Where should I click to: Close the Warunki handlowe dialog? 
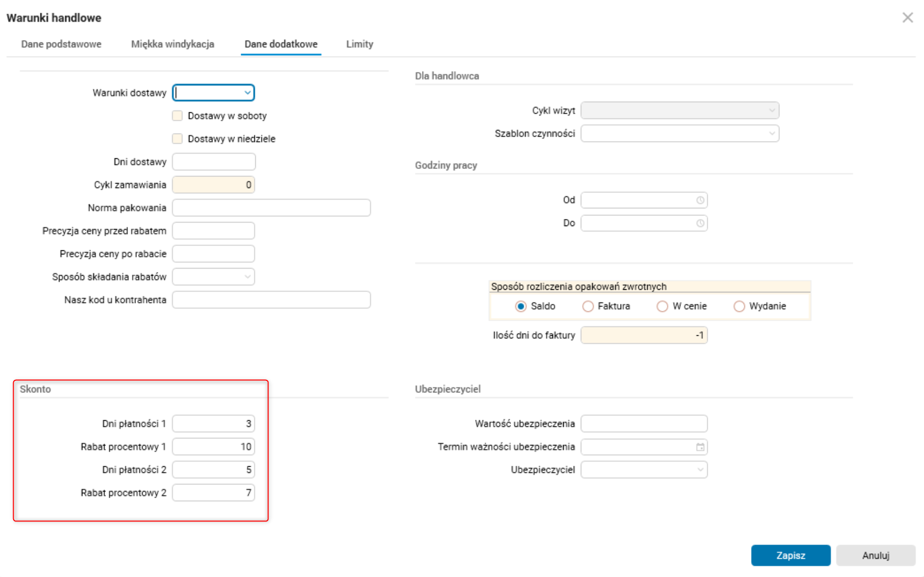[x=907, y=18]
